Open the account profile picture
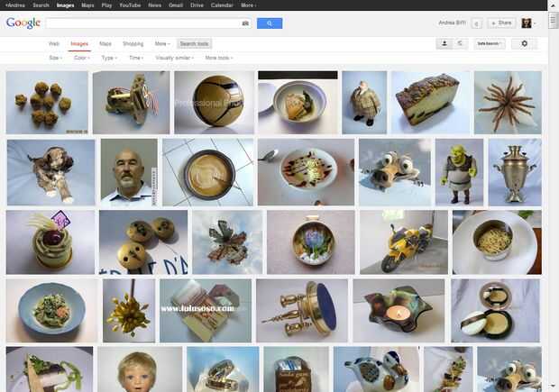Image resolution: width=559 pixels, height=392 pixels. (x=527, y=23)
